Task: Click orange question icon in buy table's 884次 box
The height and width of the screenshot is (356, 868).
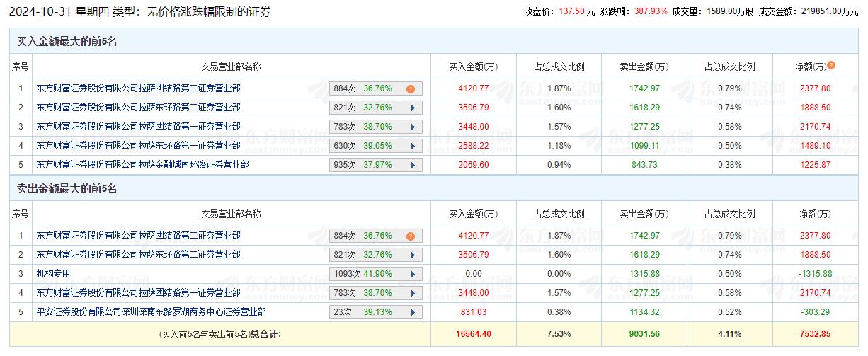Action: pyautogui.click(x=410, y=89)
